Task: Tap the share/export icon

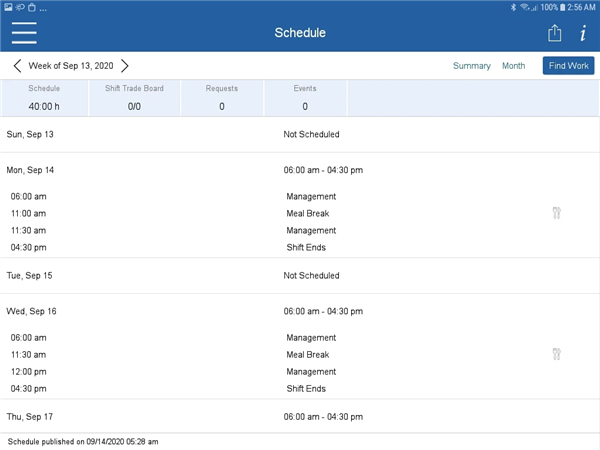Action: [554, 33]
